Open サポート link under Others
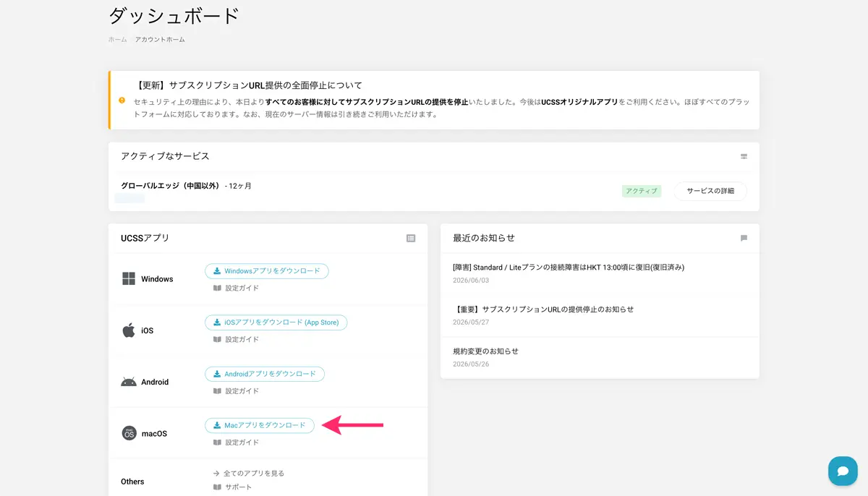This screenshot has width=868, height=496. pos(239,487)
